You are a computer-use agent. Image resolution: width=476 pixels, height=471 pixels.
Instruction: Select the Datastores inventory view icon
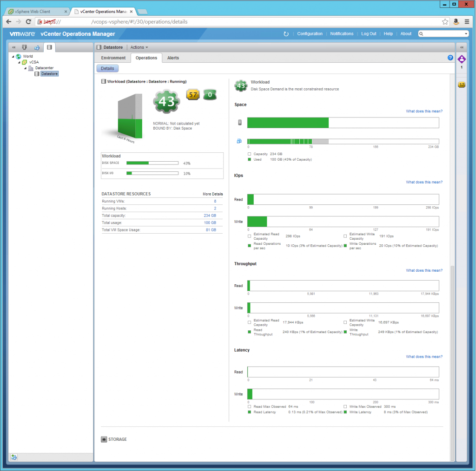click(x=49, y=47)
